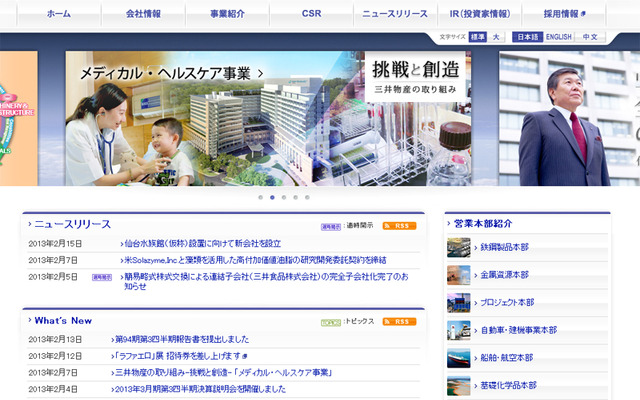640x400 pixels.
Task: Click the partially visible left carousel slide
Action: coord(18,118)
